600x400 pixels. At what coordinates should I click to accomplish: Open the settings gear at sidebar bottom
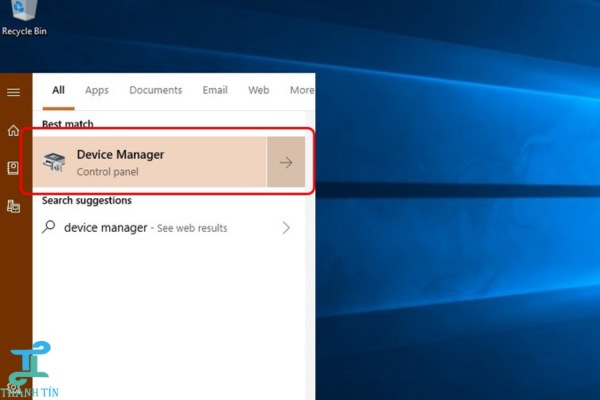14,385
